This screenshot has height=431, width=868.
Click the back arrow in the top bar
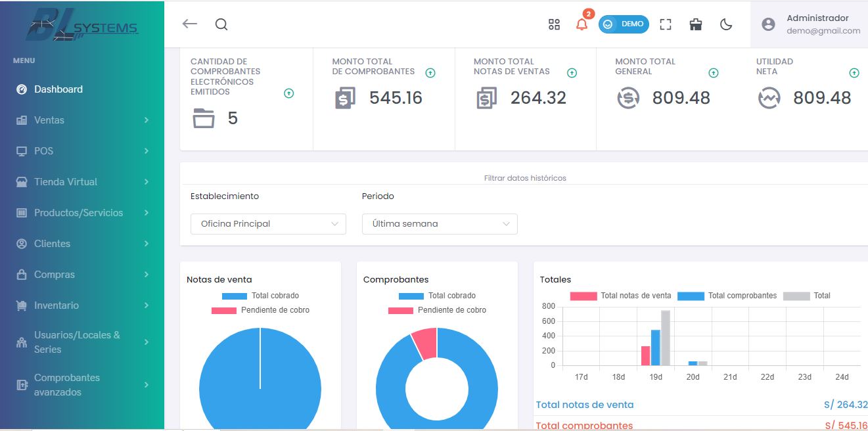tap(190, 24)
